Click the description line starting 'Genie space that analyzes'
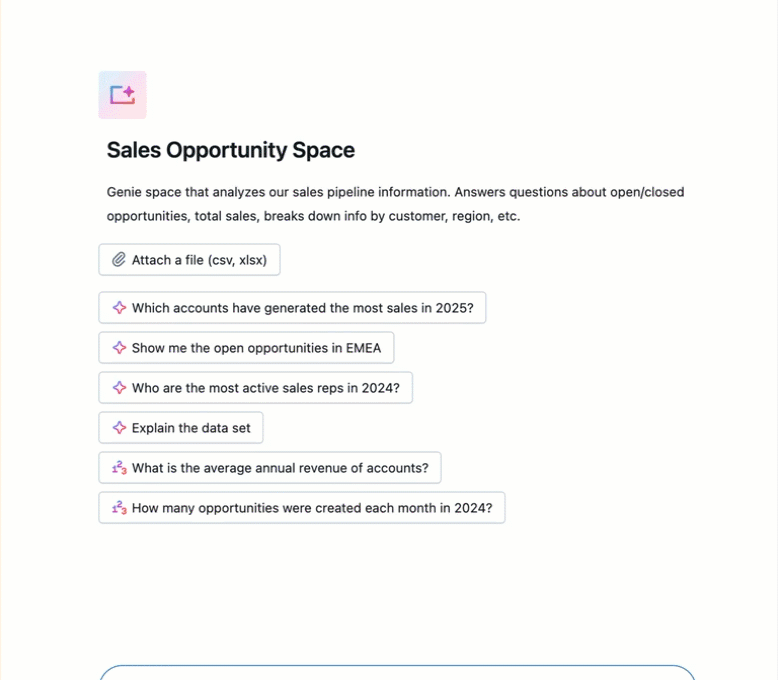 coord(395,192)
